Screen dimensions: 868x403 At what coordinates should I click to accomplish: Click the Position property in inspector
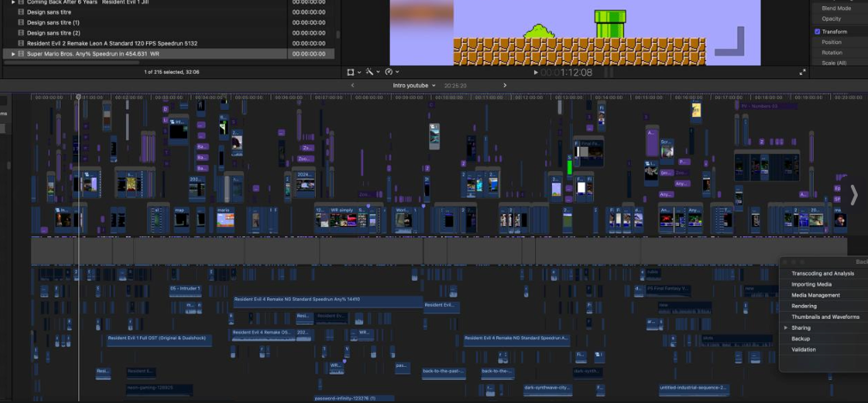coord(831,42)
